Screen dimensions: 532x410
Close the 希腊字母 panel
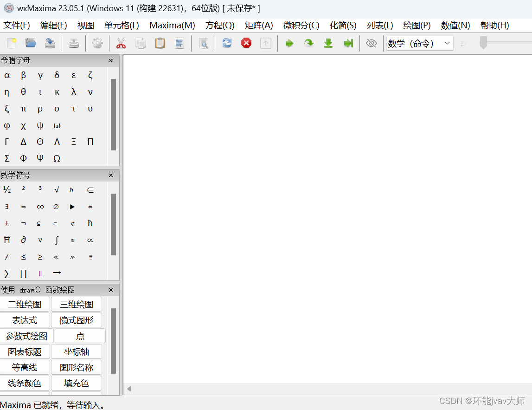click(x=110, y=60)
